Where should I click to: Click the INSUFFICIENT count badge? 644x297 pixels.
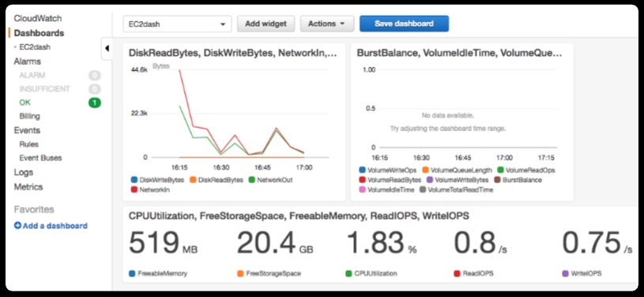[95, 89]
